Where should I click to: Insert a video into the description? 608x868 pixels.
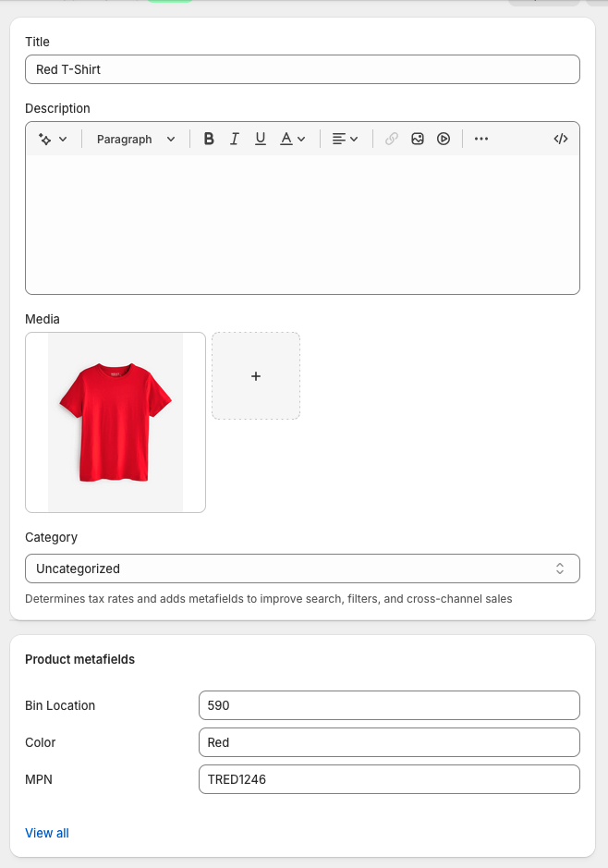[x=444, y=139]
